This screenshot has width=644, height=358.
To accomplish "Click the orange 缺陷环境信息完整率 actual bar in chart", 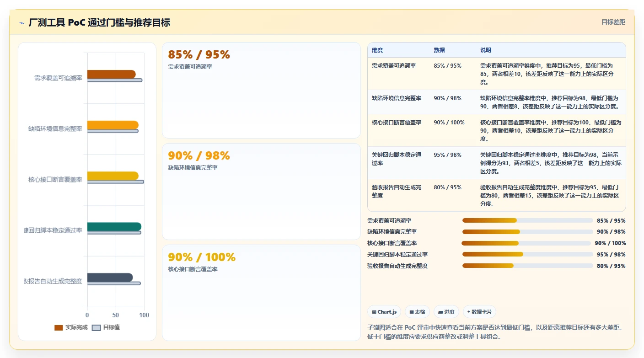I will tap(113, 125).
